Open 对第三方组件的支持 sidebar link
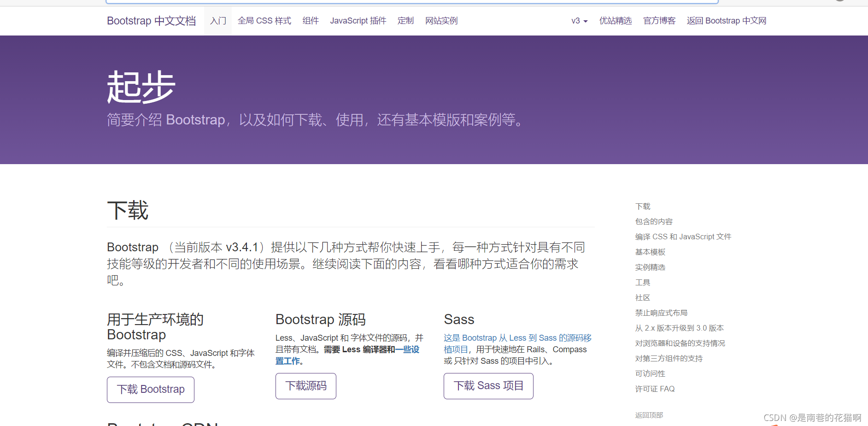Viewport: 868px width, 426px height. pyautogui.click(x=669, y=359)
